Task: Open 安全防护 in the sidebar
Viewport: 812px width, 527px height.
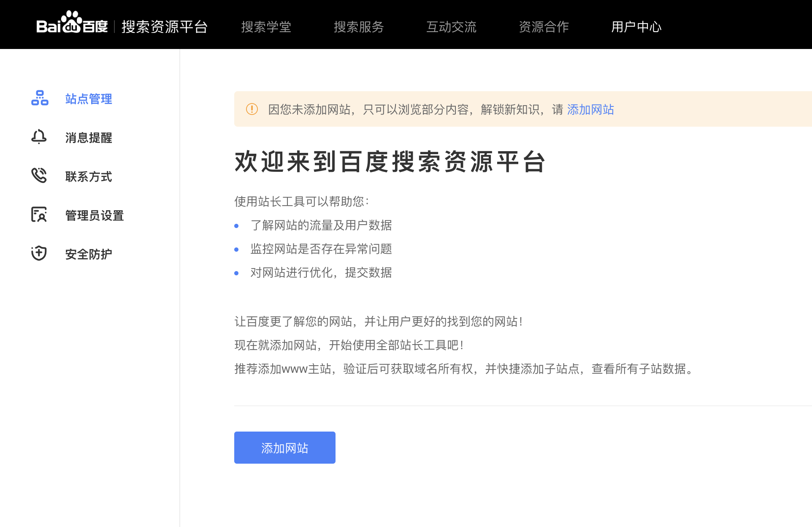Action: tap(89, 254)
